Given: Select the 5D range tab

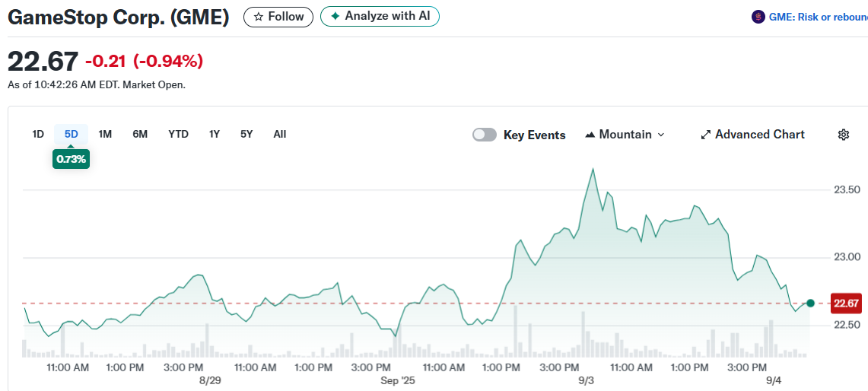Looking at the screenshot, I should point(71,134).
